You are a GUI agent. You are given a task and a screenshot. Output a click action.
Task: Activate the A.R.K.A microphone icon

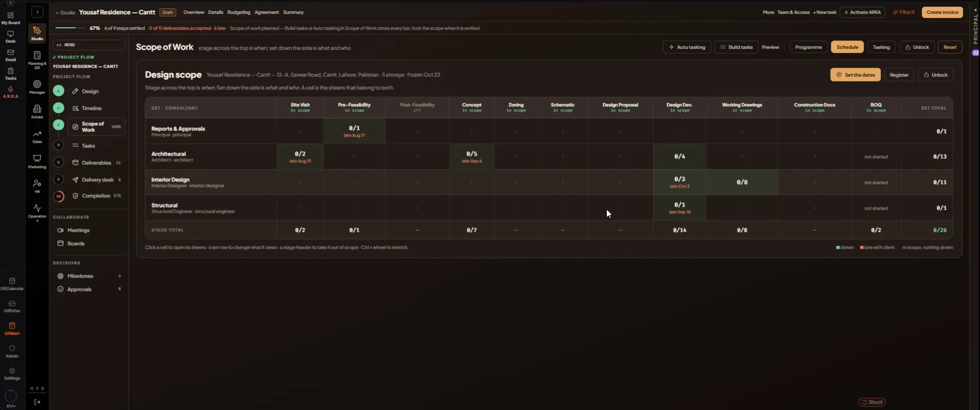[10, 92]
